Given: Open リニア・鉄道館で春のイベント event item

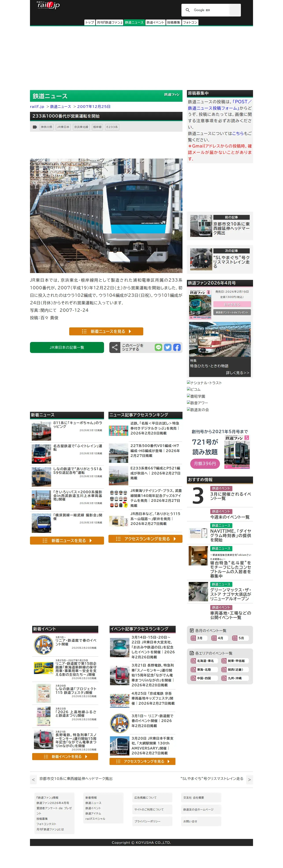Looking at the screenshot, I should click(x=65, y=645).
